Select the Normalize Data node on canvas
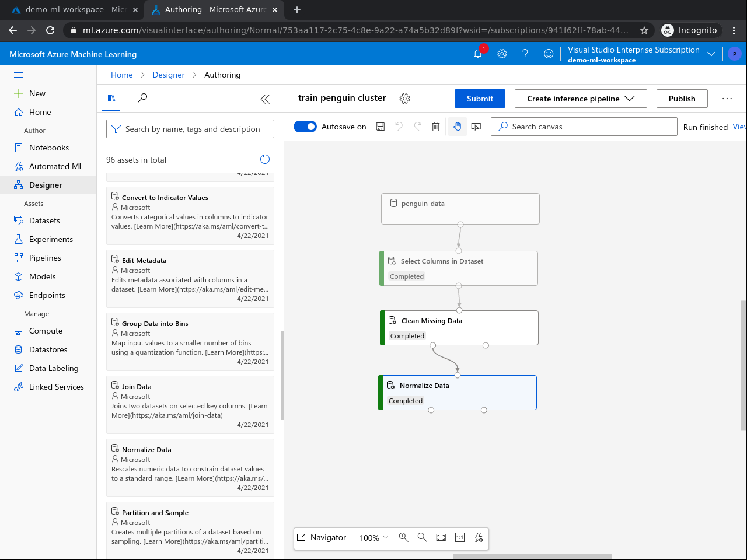 click(458, 392)
